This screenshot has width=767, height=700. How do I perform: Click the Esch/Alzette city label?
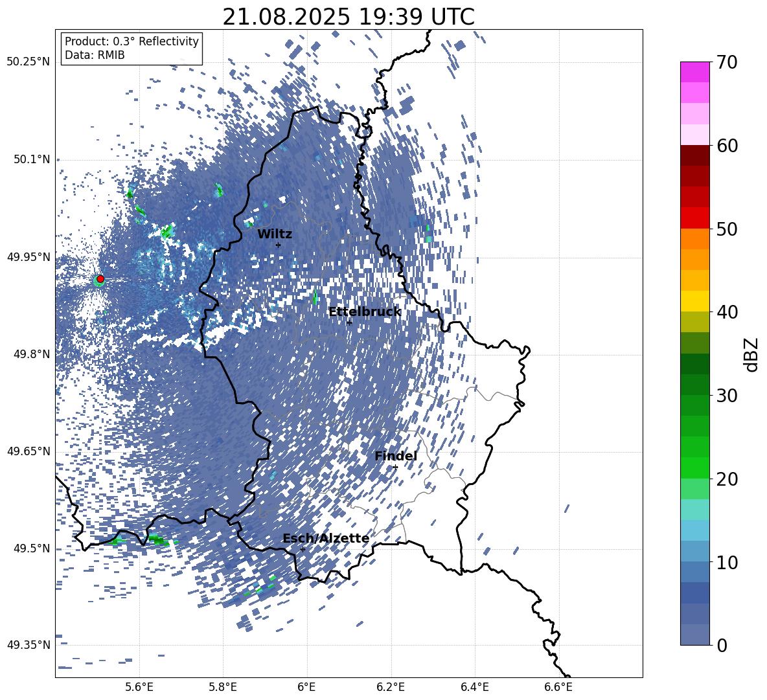(326, 539)
